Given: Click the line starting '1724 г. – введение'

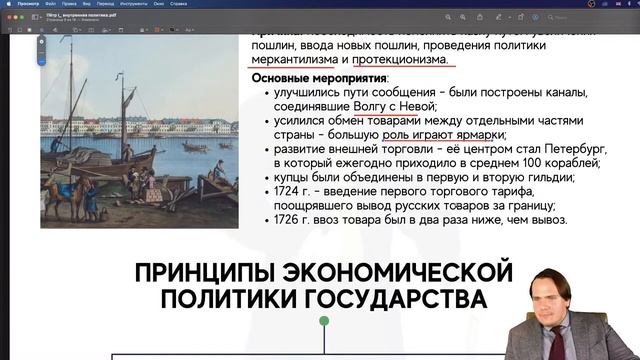Looking at the screenshot, I should (404, 191).
